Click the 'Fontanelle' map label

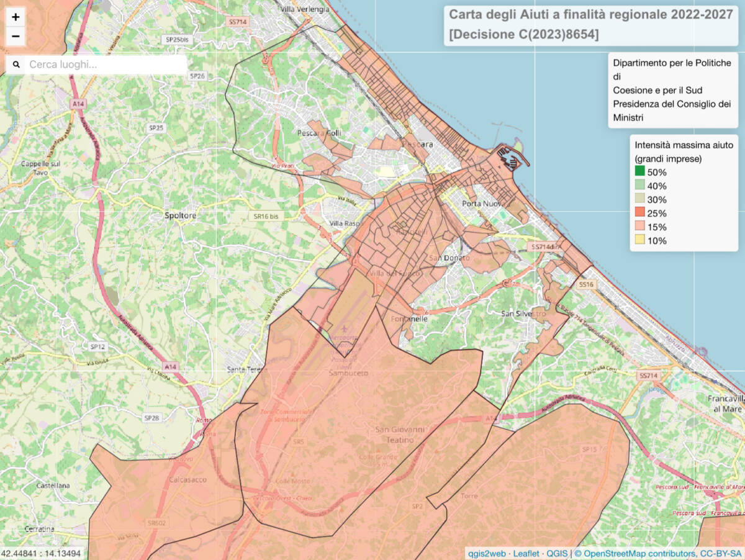[409, 318]
